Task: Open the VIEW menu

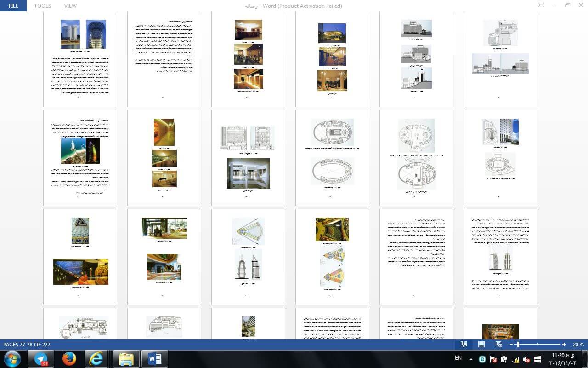Action: 70,6
